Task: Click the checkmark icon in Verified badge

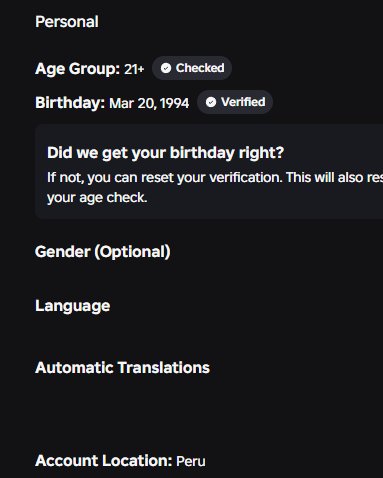Action: point(211,102)
